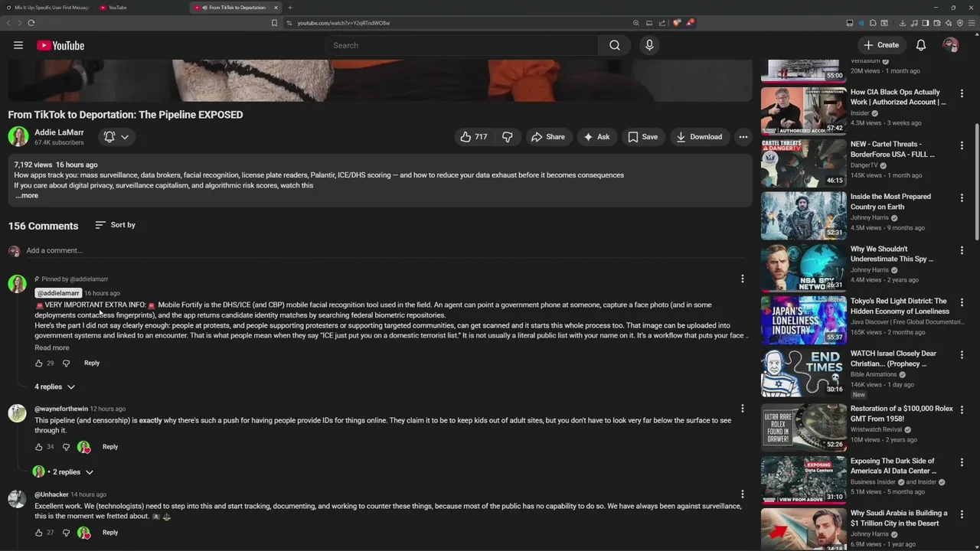This screenshot has height=551, width=980.
Task: Bookmark this page in address bar
Action: 274,23
